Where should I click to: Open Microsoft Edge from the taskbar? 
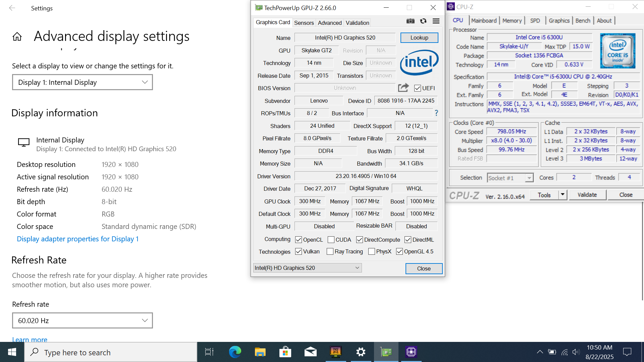235,352
